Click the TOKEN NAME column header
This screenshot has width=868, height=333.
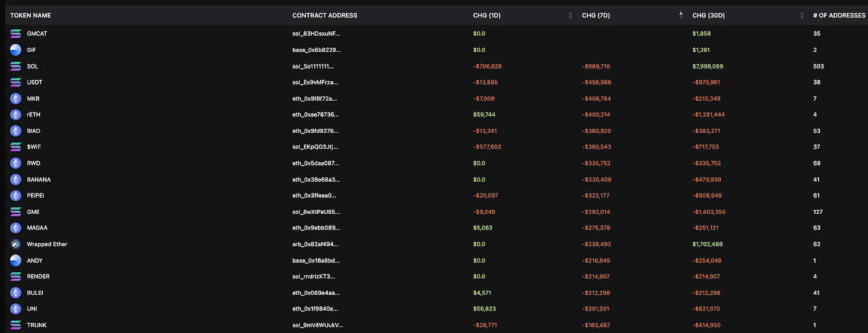click(30, 15)
